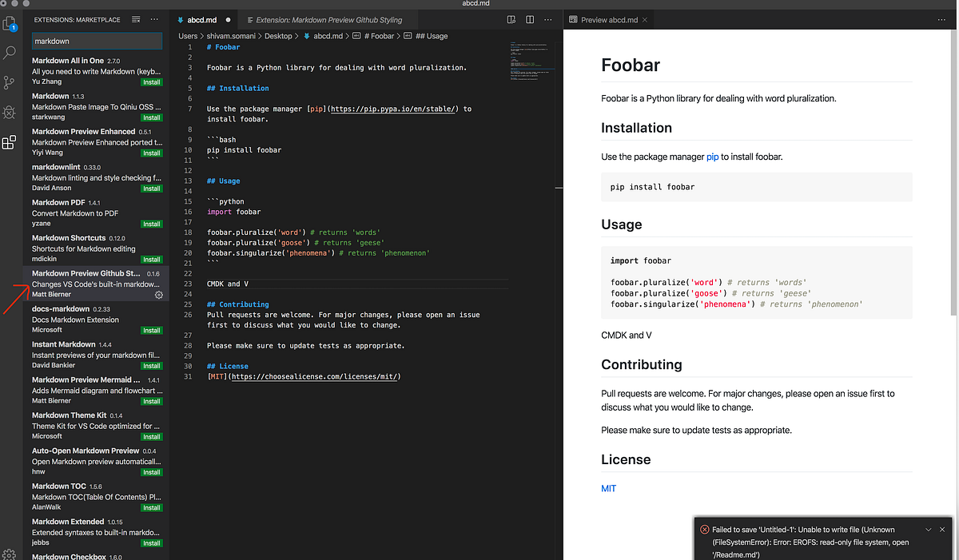The image size is (959, 560).
Task: Click Usage heading in preview
Action: point(622,224)
